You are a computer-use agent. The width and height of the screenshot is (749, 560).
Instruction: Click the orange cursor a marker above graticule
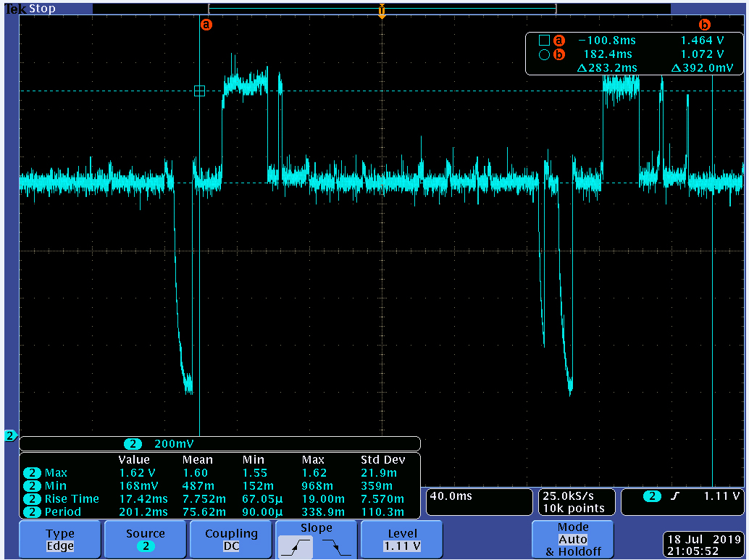tap(206, 24)
